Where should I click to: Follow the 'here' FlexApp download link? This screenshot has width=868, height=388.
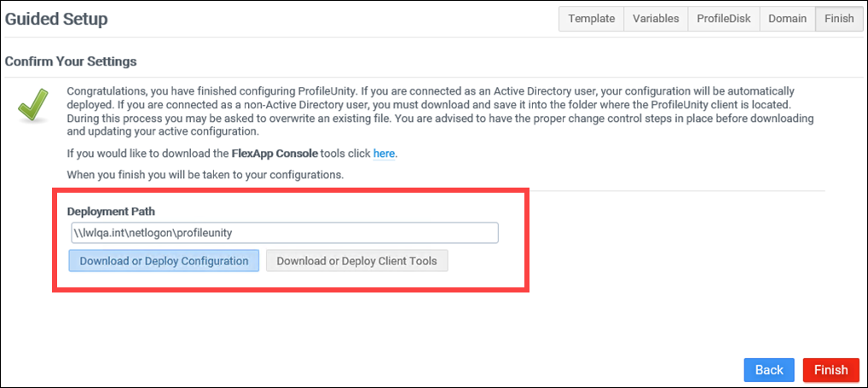(x=384, y=154)
